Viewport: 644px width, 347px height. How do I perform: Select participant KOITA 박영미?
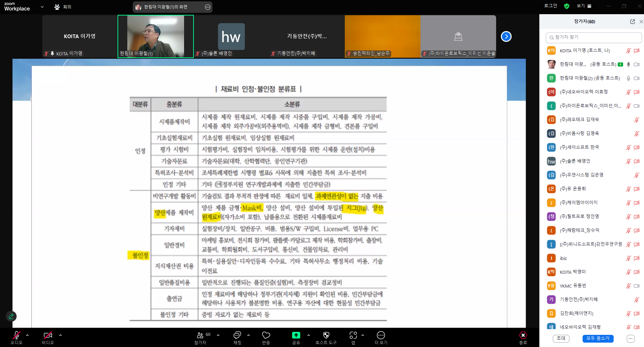point(594,272)
